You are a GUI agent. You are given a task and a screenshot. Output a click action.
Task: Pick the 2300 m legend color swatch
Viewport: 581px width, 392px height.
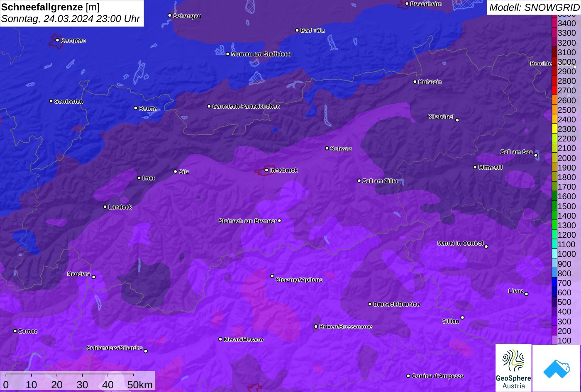point(554,129)
